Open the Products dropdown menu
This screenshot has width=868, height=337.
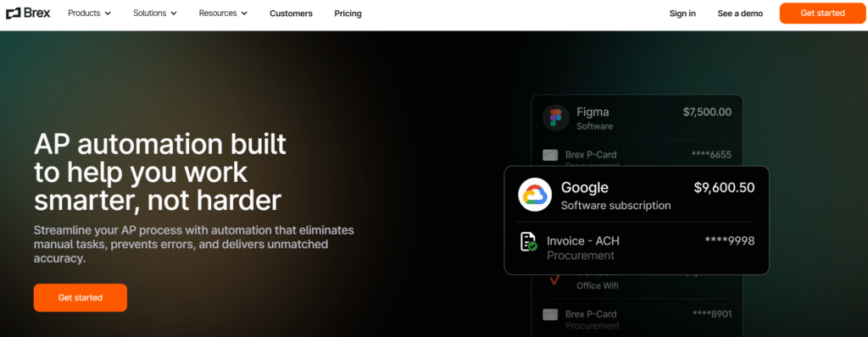[90, 13]
